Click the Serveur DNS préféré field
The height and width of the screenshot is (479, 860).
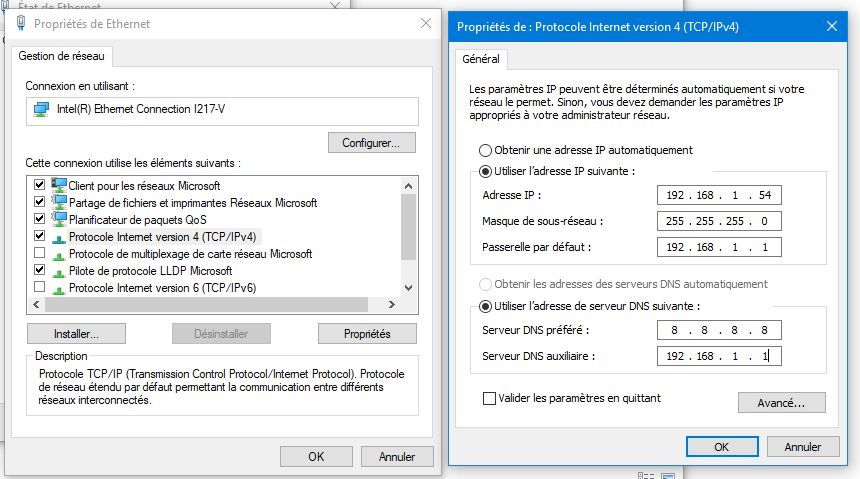(x=719, y=330)
